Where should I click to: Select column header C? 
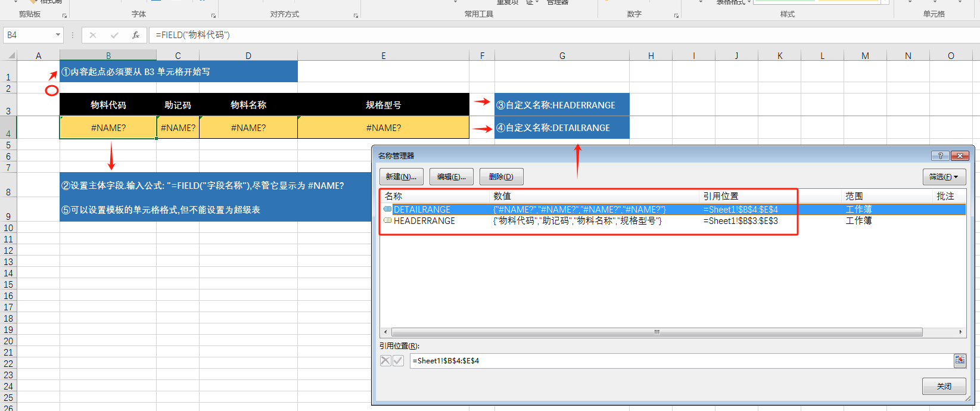[x=178, y=55]
